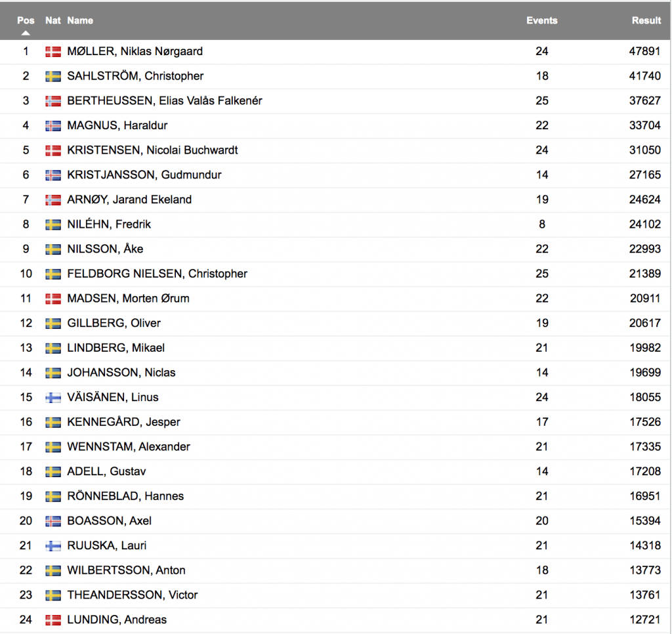Viewport: 672px width, 634px height.
Task: Open player KRISTENSEN, Nicolai Buchwardt
Action: point(152,150)
